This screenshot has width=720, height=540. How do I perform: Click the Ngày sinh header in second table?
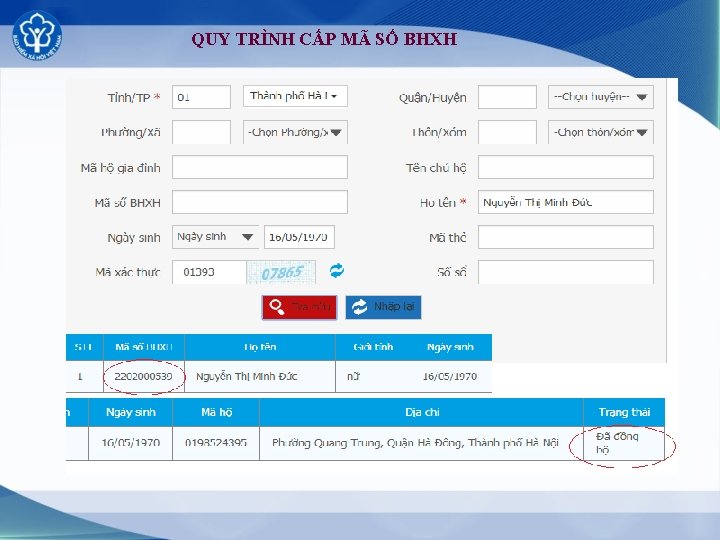click(131, 412)
